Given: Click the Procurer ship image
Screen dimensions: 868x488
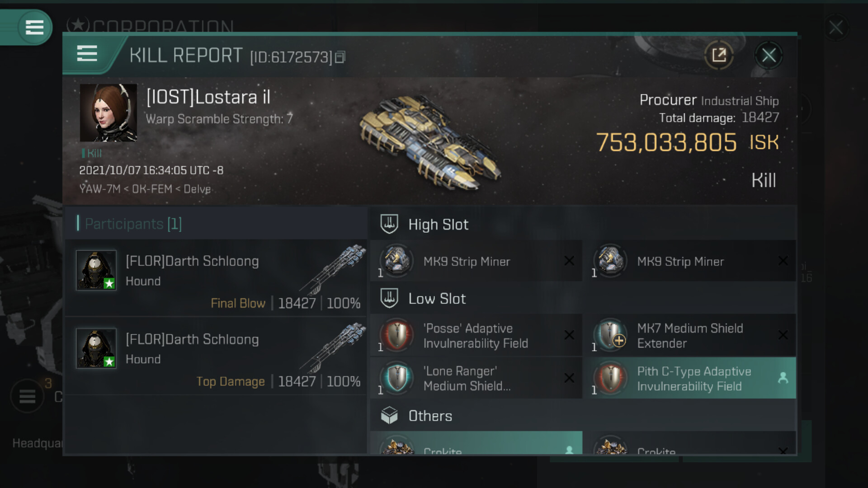Looking at the screenshot, I should (x=429, y=142).
